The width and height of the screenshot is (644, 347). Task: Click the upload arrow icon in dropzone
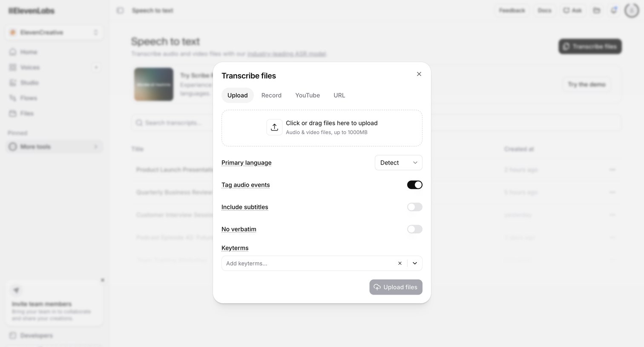(x=274, y=127)
